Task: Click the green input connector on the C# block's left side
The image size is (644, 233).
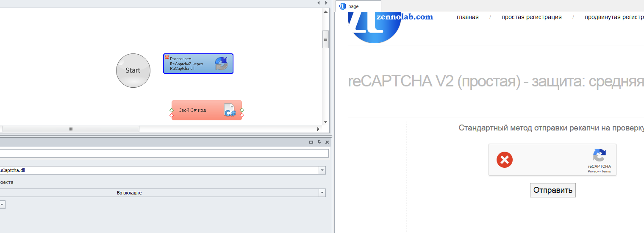Action: 172,110
